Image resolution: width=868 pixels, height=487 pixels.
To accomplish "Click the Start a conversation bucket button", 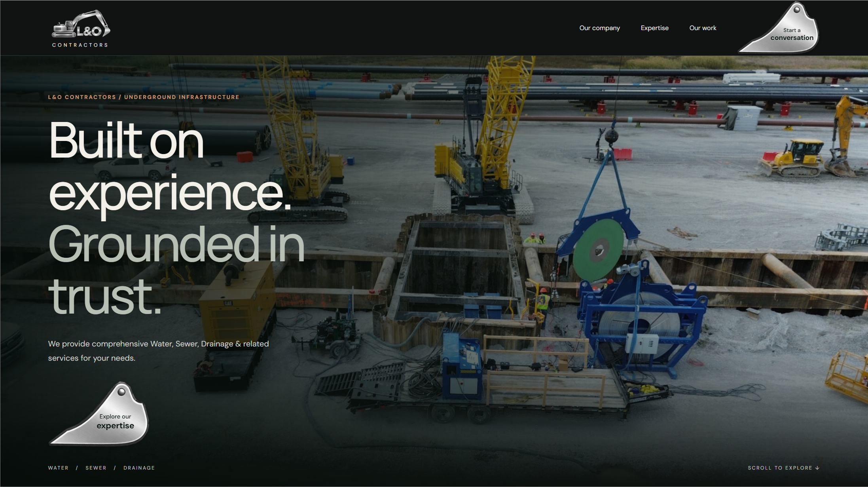I will pyautogui.click(x=779, y=29).
